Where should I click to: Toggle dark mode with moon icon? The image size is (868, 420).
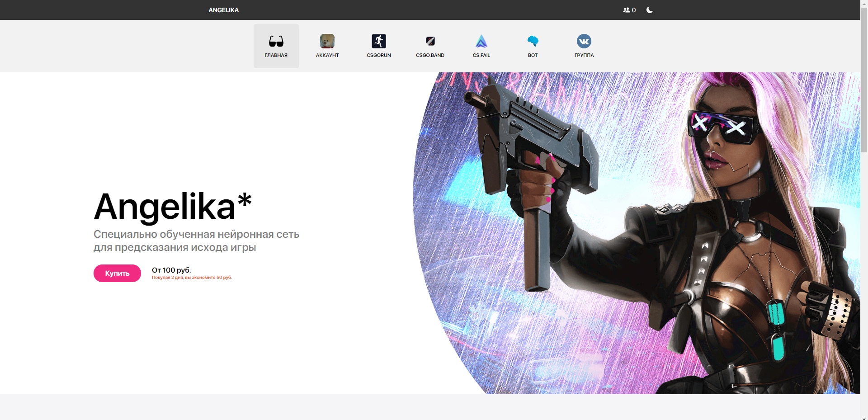point(650,10)
